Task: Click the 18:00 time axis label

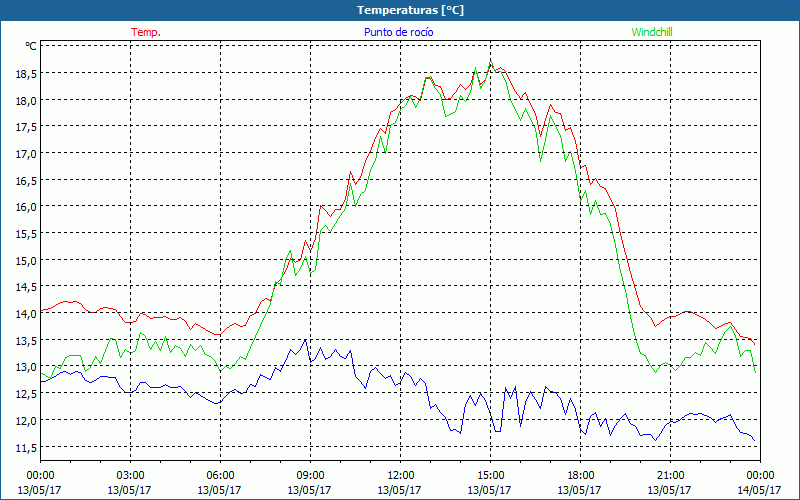Action: (581, 475)
